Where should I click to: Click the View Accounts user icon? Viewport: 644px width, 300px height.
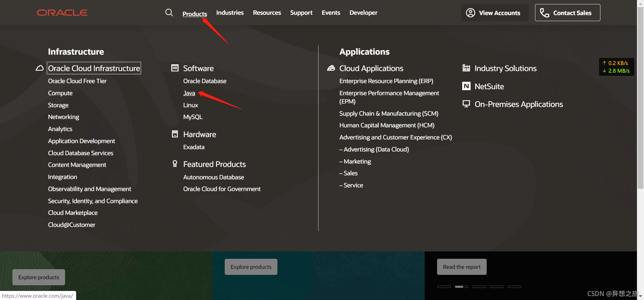point(471,13)
